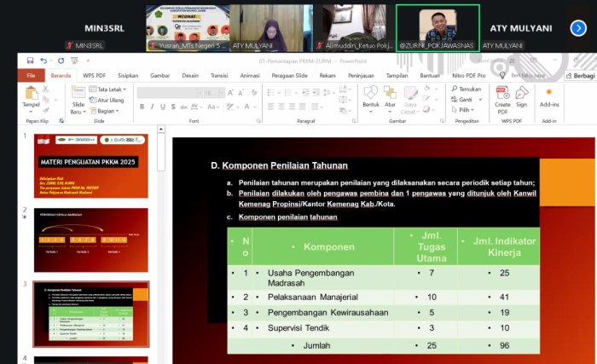The height and width of the screenshot is (364, 597).
Task: Toggle Underline formatting
Action: tap(163, 107)
